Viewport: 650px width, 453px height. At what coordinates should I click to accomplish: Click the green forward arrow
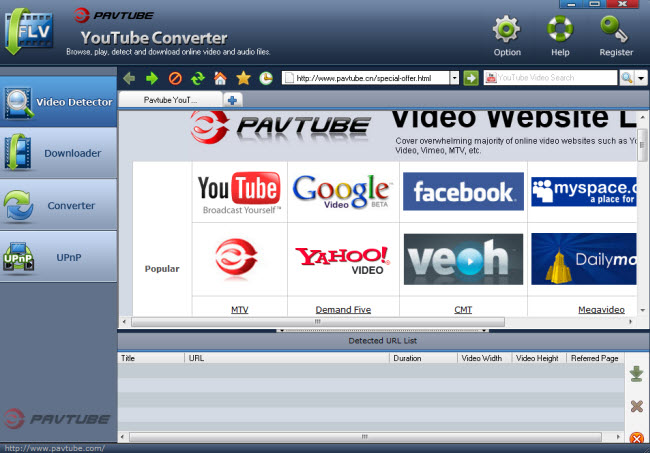(152, 78)
